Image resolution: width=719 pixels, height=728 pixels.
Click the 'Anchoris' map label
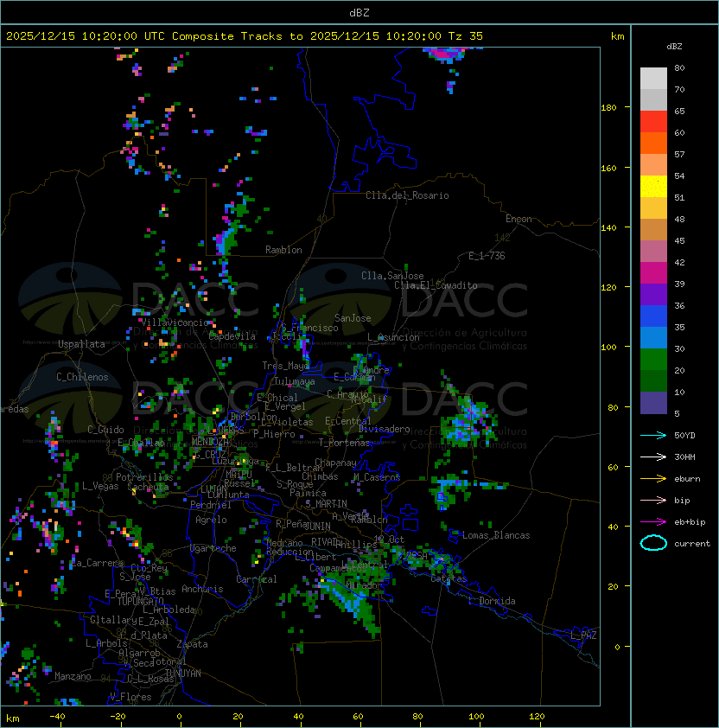(x=202, y=589)
